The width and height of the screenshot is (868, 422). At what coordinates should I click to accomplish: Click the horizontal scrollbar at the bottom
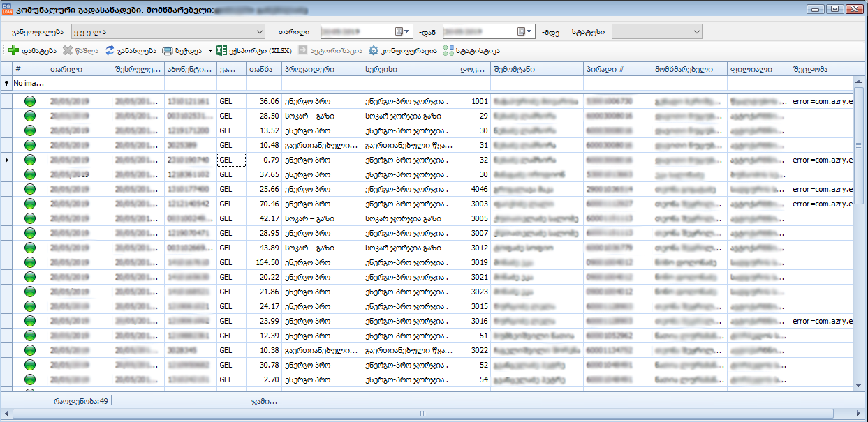pyautogui.click(x=422, y=413)
